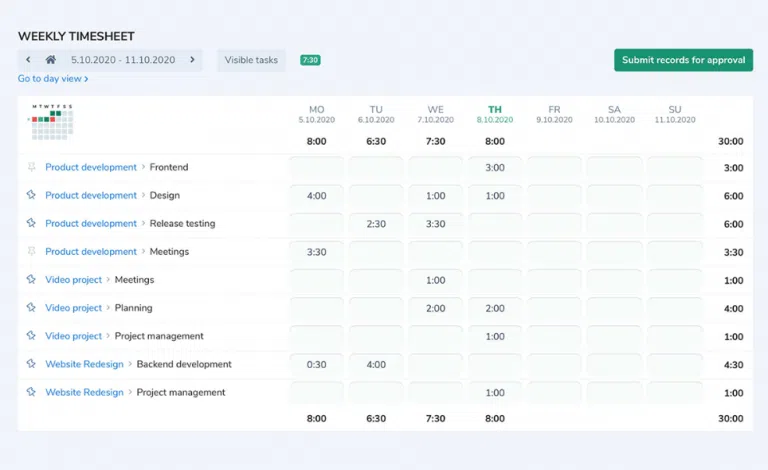Click the pin icon for Video project Meetings row
The image size is (768, 470).
coord(31,280)
